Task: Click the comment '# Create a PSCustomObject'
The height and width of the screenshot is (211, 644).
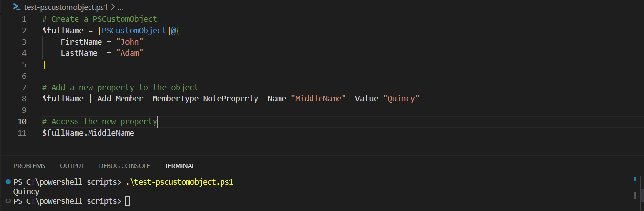Action: (100, 19)
